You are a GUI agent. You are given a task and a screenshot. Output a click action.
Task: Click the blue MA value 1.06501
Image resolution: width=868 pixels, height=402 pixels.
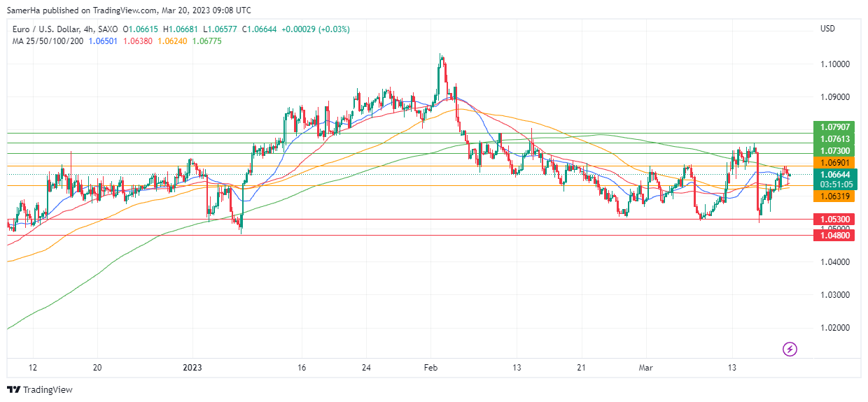click(102, 41)
